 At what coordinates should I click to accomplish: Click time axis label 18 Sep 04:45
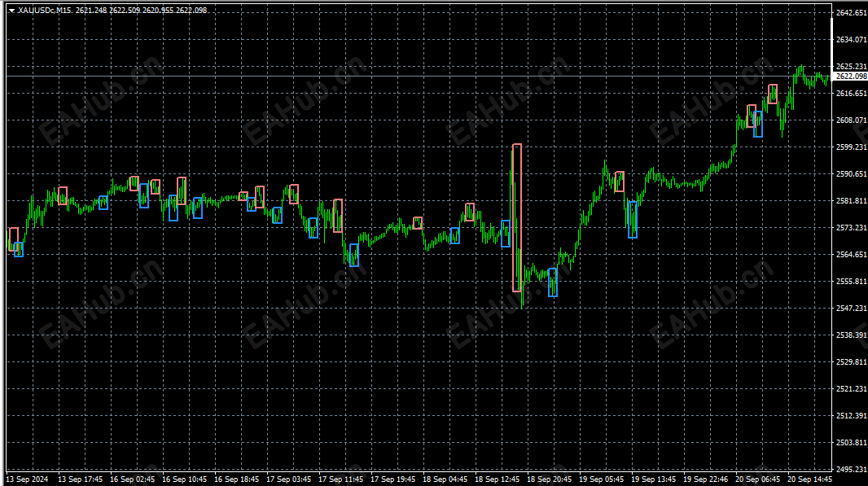pos(445,479)
